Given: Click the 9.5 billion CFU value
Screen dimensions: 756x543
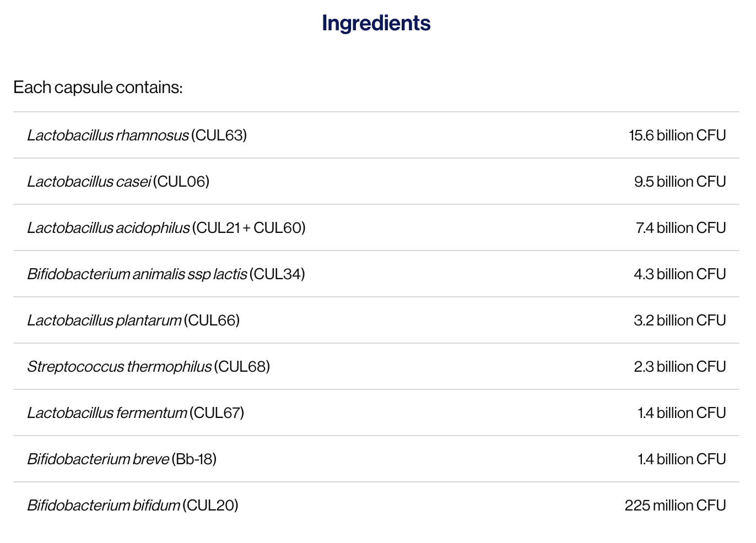Looking at the screenshot, I should click(x=680, y=181).
